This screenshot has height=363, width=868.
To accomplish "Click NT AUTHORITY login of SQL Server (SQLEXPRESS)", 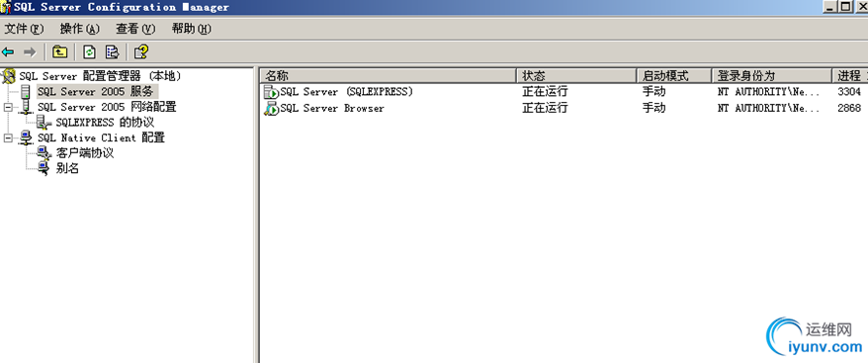I will pyautogui.click(x=768, y=92).
